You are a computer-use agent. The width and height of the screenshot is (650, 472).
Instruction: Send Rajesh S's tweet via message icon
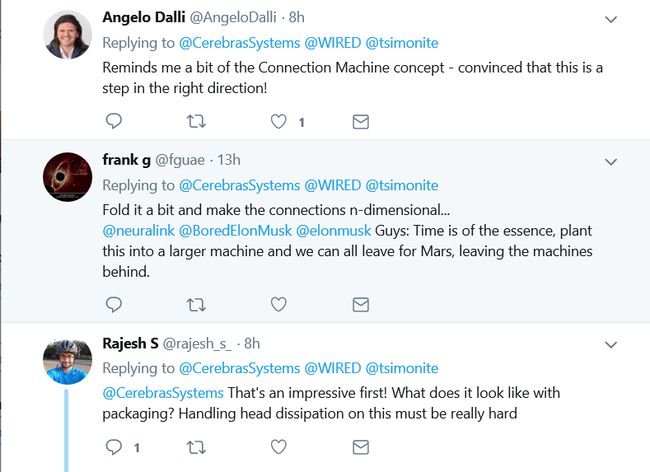coord(361,447)
